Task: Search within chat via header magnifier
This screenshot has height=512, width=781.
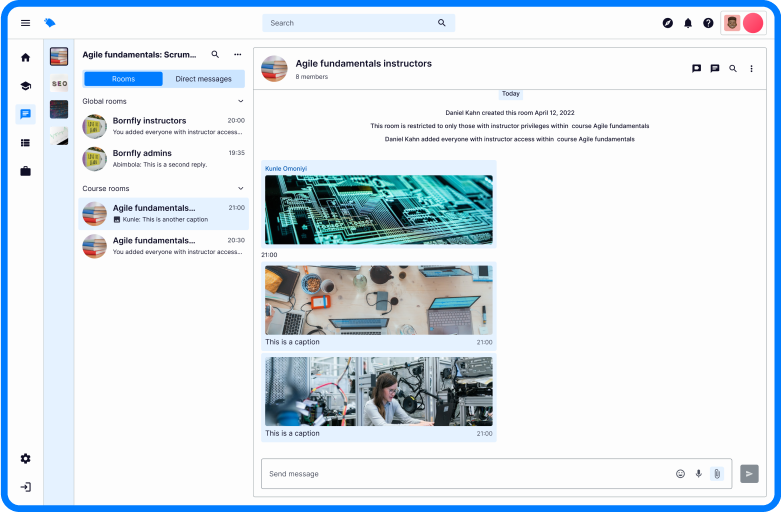Action: coord(733,68)
